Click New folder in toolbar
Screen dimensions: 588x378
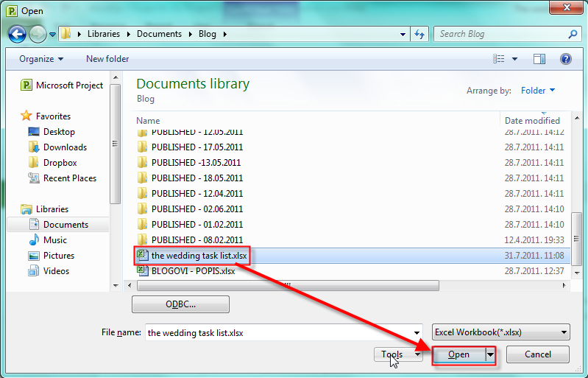(107, 59)
